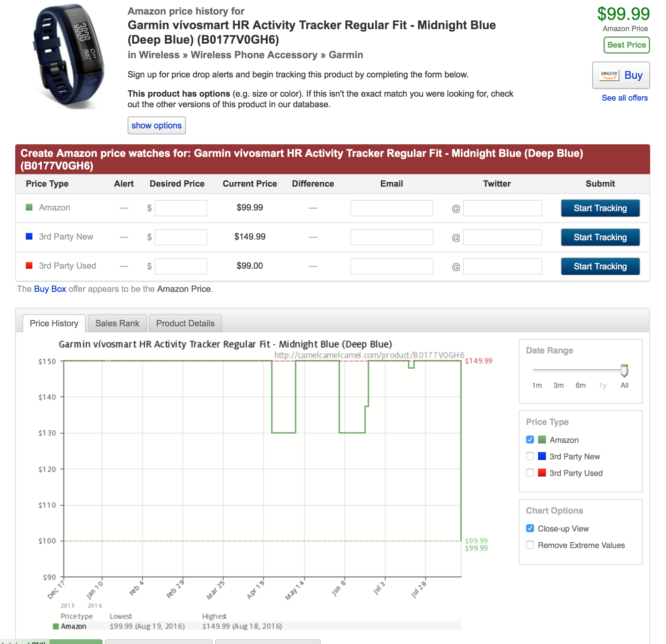This screenshot has width=666, height=644.
Task: Open the Product Details tab
Action: 185,323
